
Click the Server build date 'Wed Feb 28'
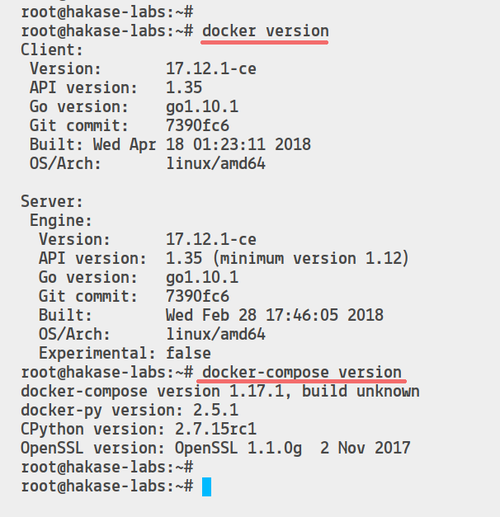point(211,315)
